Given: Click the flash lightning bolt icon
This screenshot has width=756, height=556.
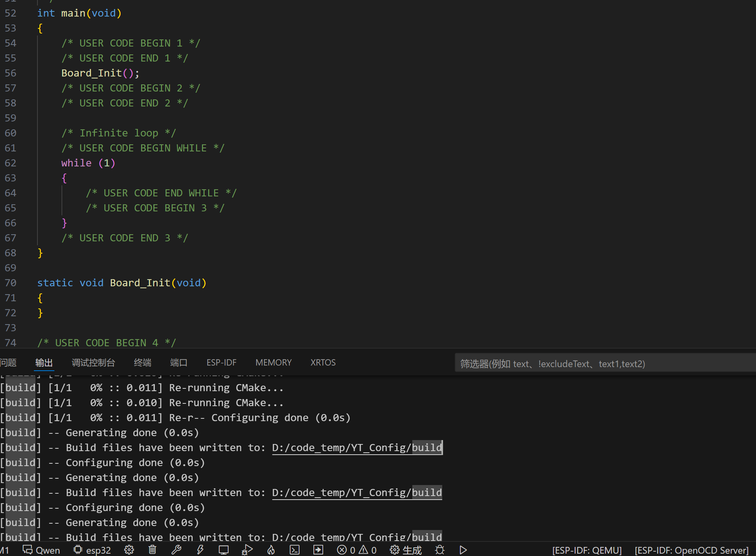Looking at the screenshot, I should tap(200, 550).
